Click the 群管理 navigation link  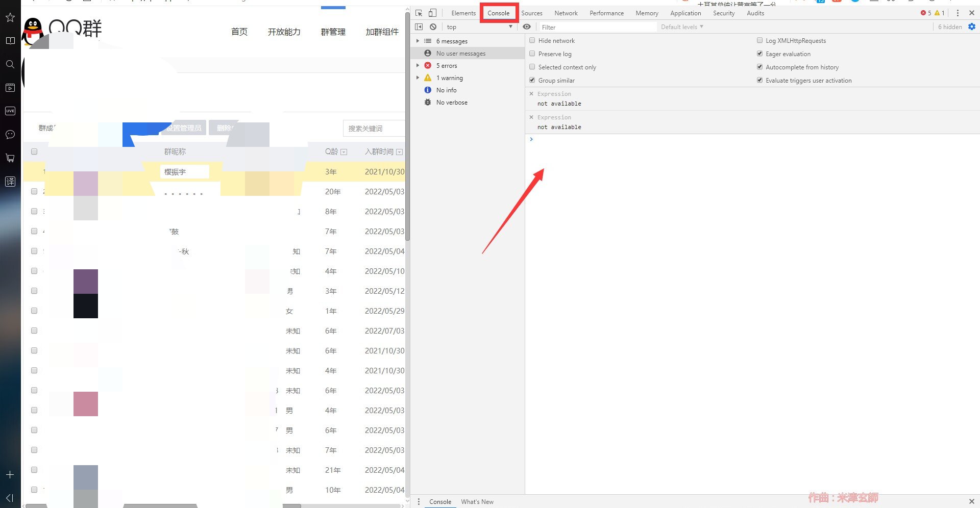click(333, 32)
